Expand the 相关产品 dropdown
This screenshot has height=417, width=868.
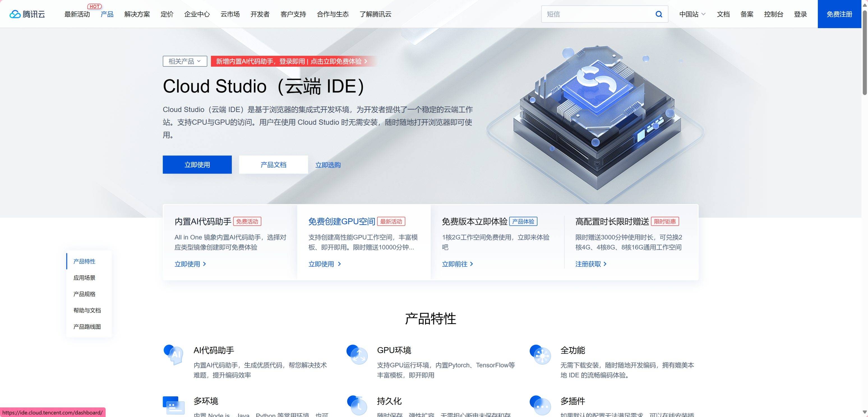185,61
